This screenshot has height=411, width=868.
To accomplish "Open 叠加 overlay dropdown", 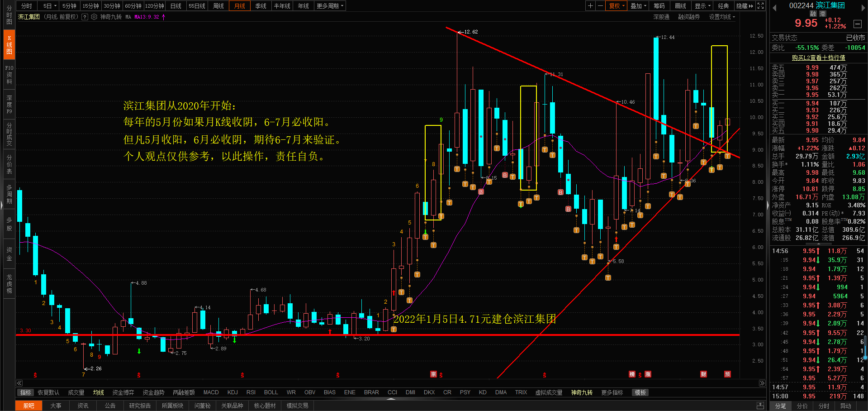I will [638, 6].
